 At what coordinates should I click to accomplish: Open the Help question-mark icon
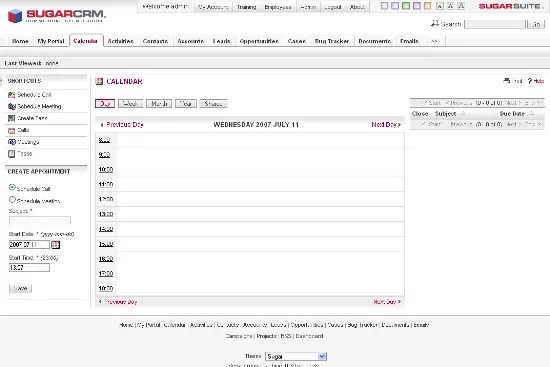[x=530, y=81]
